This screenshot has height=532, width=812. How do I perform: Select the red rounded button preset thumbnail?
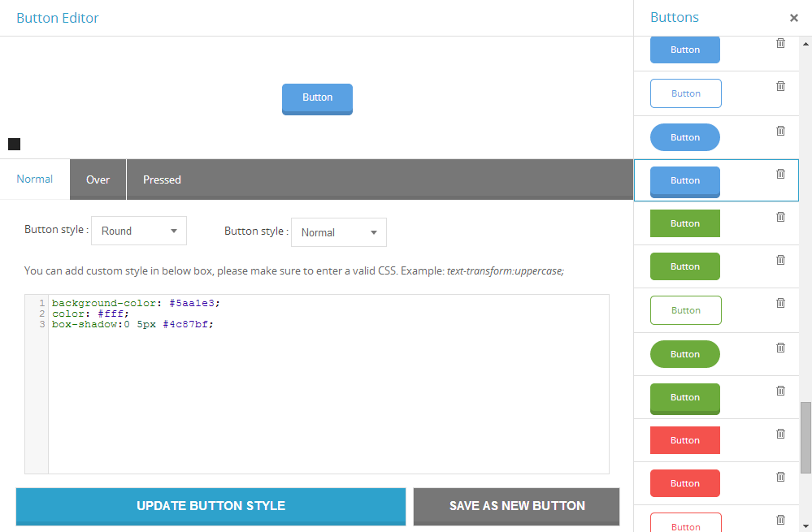point(684,483)
